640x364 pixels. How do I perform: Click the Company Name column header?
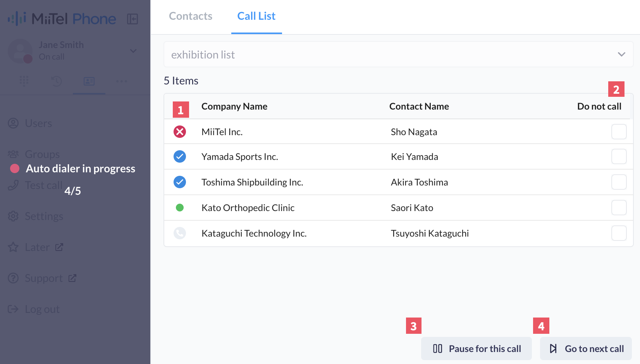(234, 106)
